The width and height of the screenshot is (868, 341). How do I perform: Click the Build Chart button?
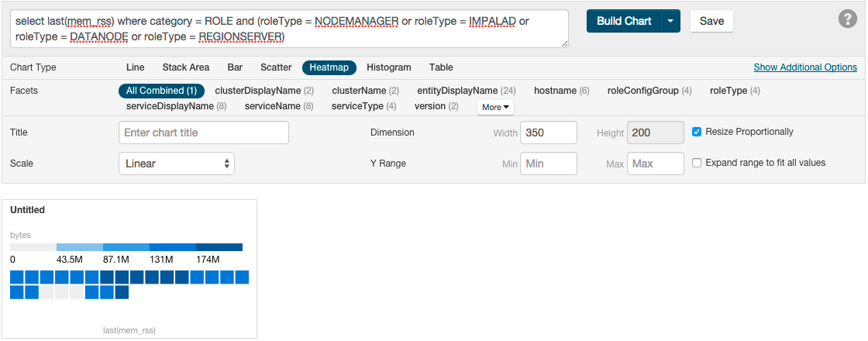pos(623,21)
